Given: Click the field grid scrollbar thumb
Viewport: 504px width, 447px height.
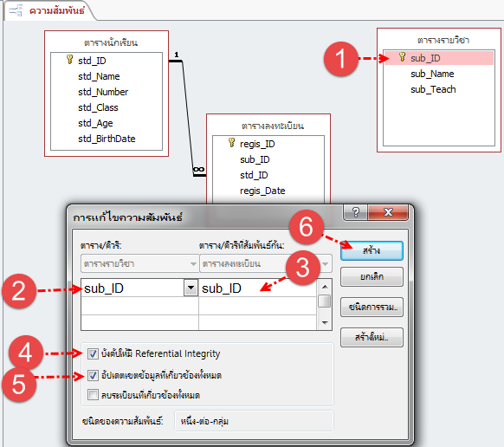Looking at the screenshot, I should [325, 301].
